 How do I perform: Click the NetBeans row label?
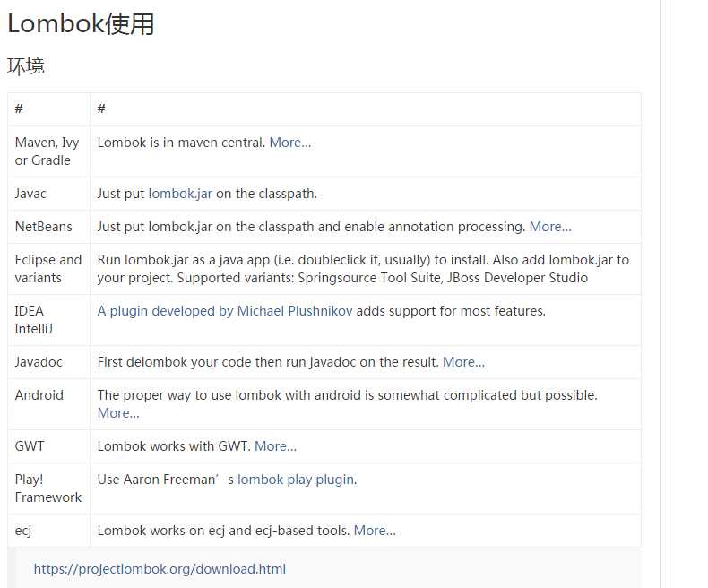pos(43,226)
